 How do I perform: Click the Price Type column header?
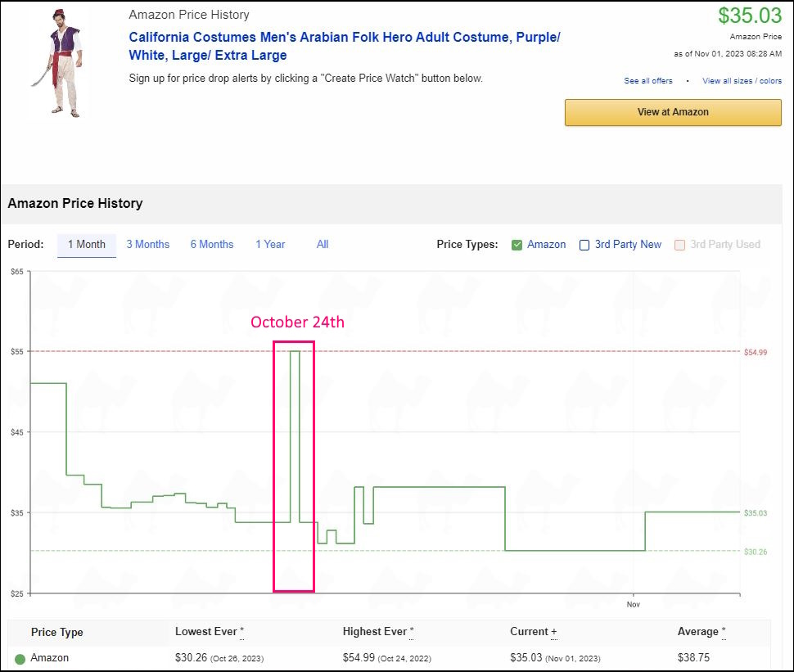(56, 632)
